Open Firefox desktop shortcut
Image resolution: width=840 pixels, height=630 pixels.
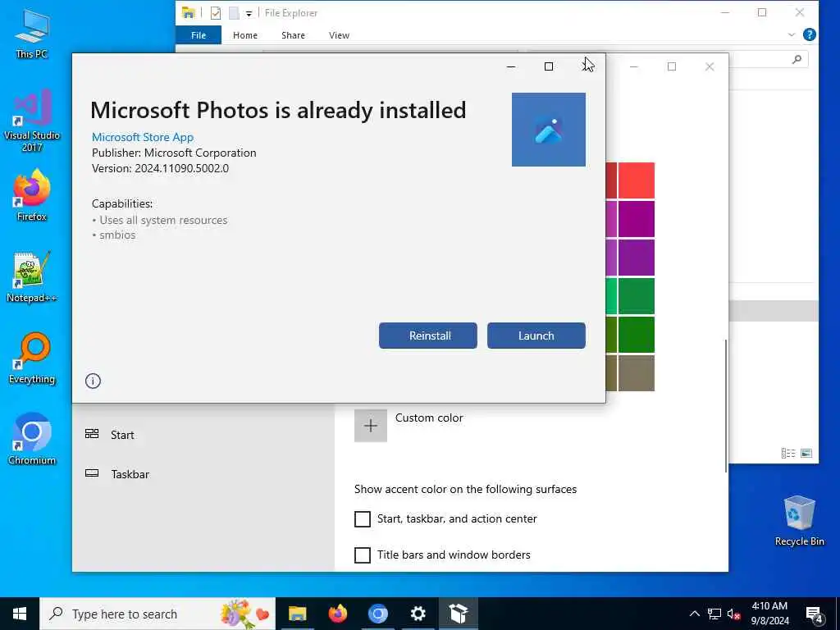32,195
